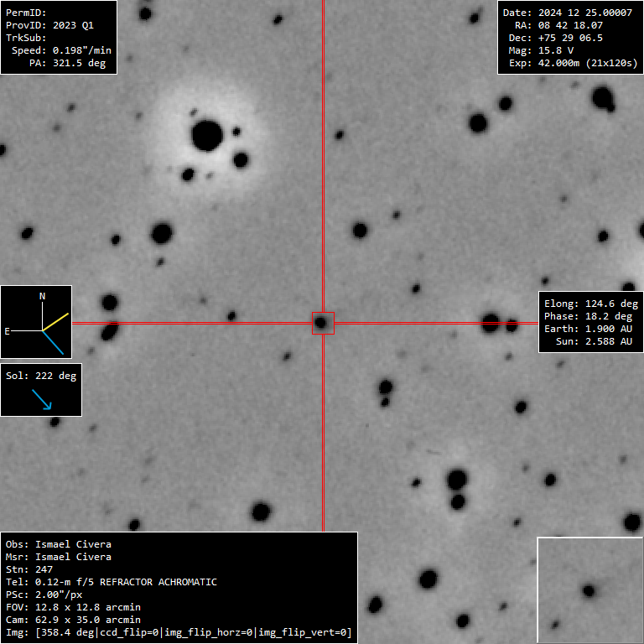The image size is (644, 644).
Task: Select the Tel 0.12-m refractor line
Action: [x=112, y=582]
